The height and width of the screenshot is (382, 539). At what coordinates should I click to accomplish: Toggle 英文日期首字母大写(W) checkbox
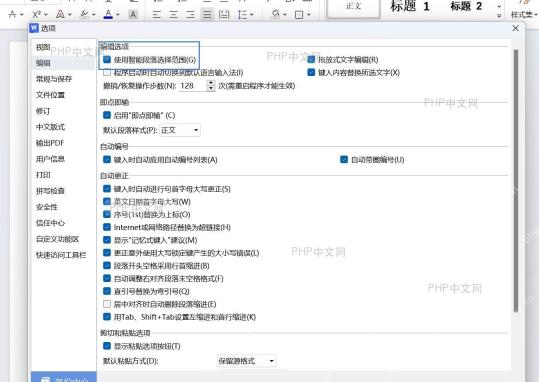coord(107,201)
